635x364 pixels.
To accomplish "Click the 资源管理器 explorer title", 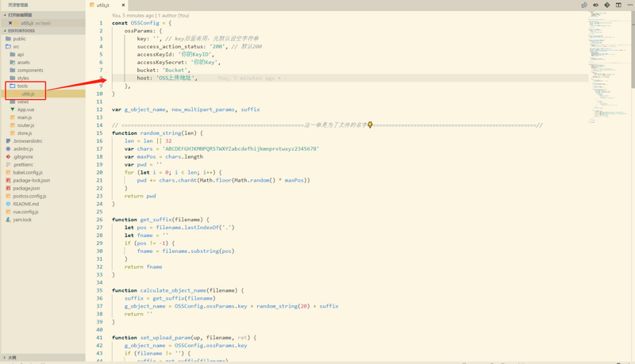I will [x=18, y=5].
